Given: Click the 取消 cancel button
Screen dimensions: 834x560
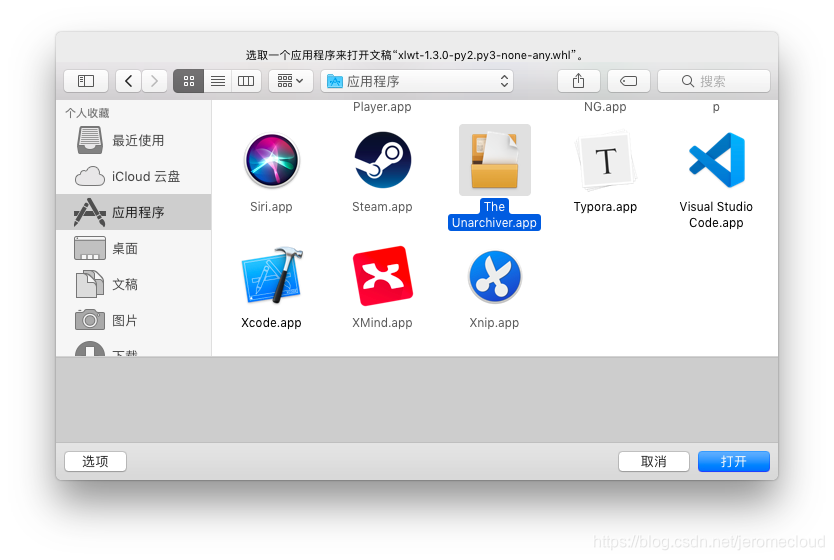Looking at the screenshot, I should pos(654,461).
